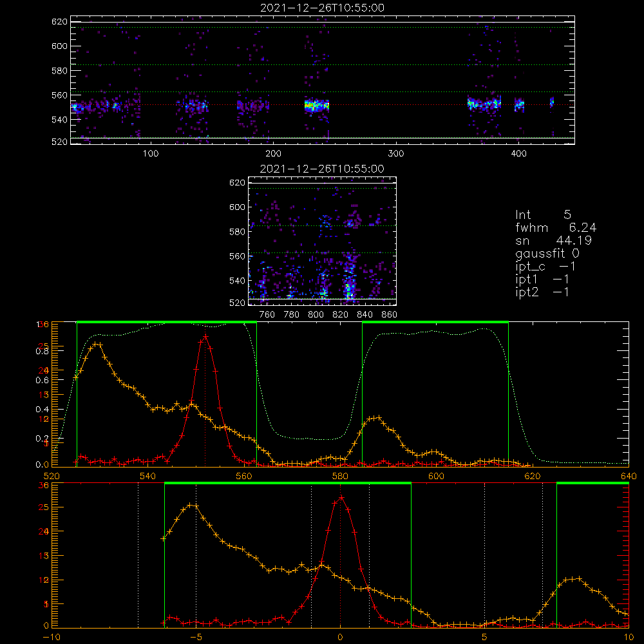The height and width of the screenshot is (644, 644).
Task: Click the 0.6 y-axis label on the third plot
Action: (42, 381)
